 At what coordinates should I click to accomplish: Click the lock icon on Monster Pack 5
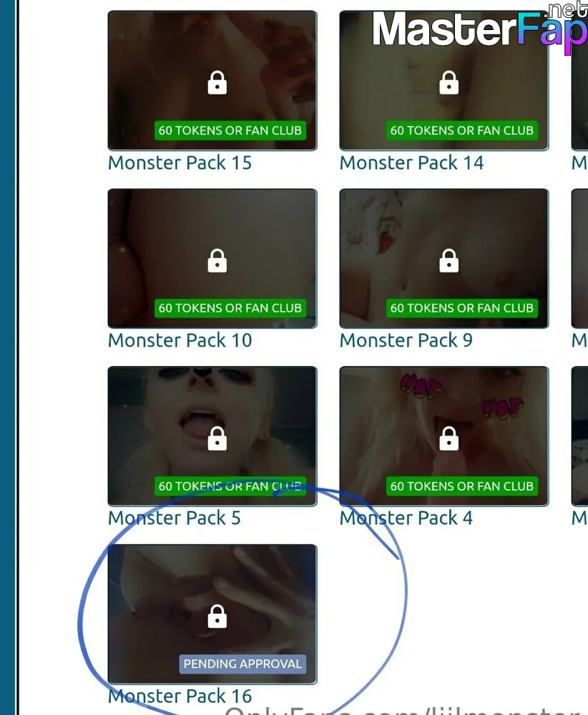click(x=217, y=439)
